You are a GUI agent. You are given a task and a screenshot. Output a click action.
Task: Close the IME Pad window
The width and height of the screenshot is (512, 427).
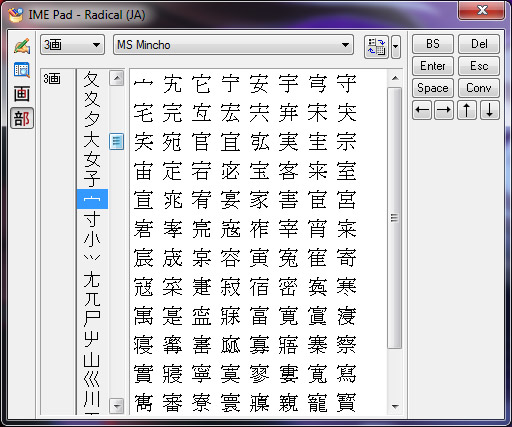481,10
